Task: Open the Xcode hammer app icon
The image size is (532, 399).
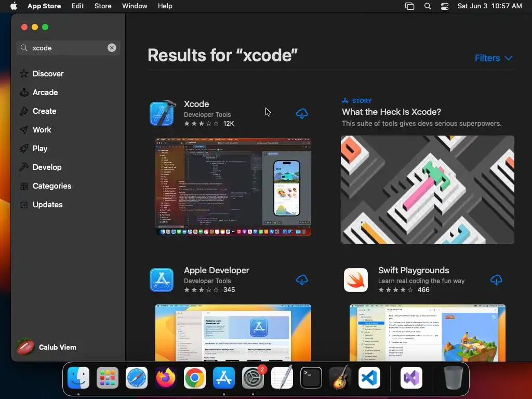Action: 162,113
